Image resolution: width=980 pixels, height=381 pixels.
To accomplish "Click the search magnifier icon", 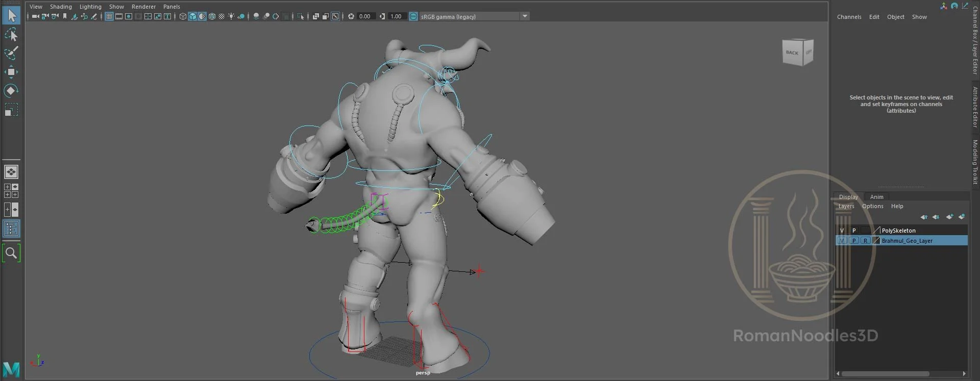I will click(11, 253).
